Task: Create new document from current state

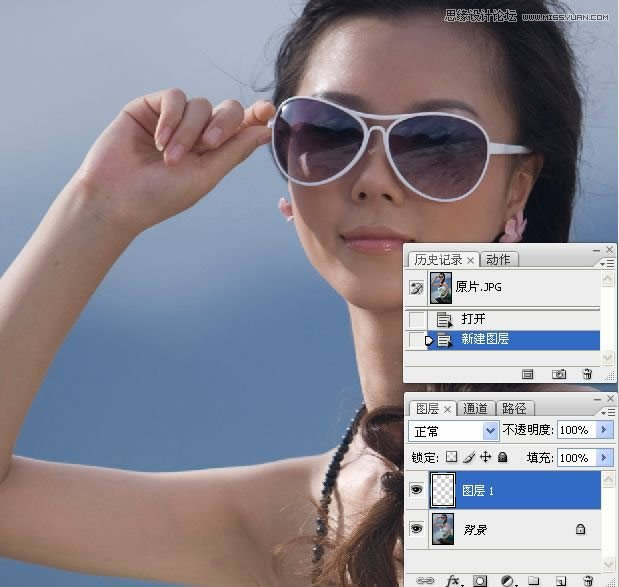Action: coord(528,373)
